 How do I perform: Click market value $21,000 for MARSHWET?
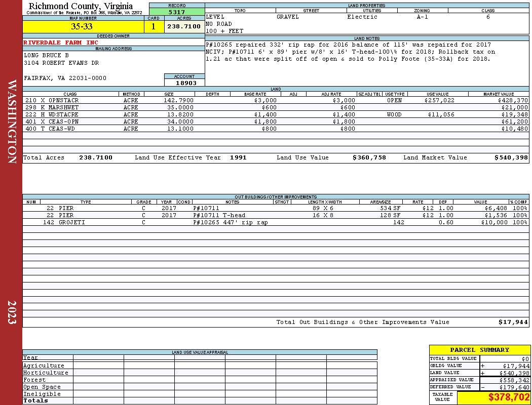pos(515,107)
